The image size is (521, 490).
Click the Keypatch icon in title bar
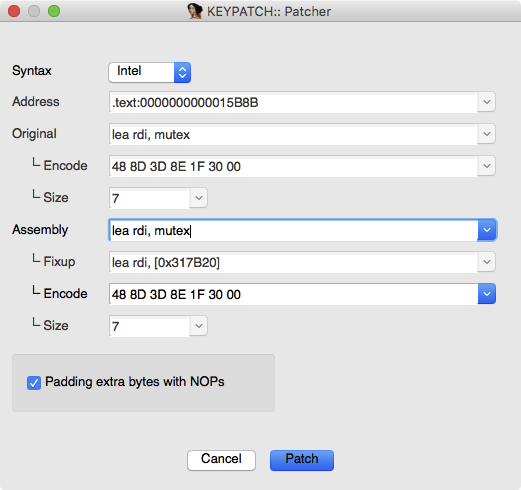[195, 11]
